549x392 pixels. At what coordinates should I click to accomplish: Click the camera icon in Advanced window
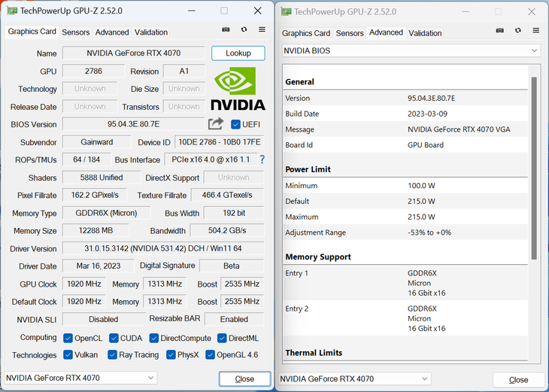pos(500,31)
